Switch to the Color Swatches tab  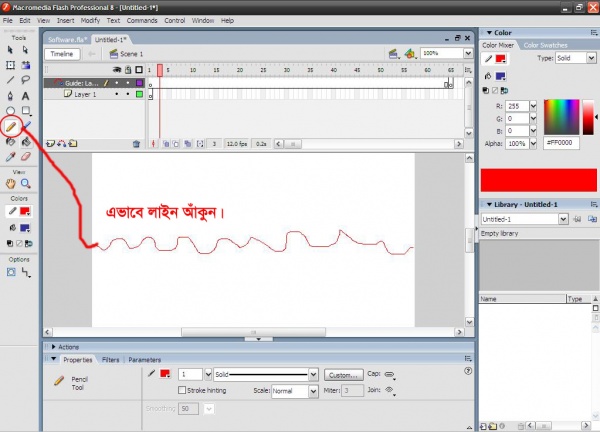pyautogui.click(x=545, y=45)
